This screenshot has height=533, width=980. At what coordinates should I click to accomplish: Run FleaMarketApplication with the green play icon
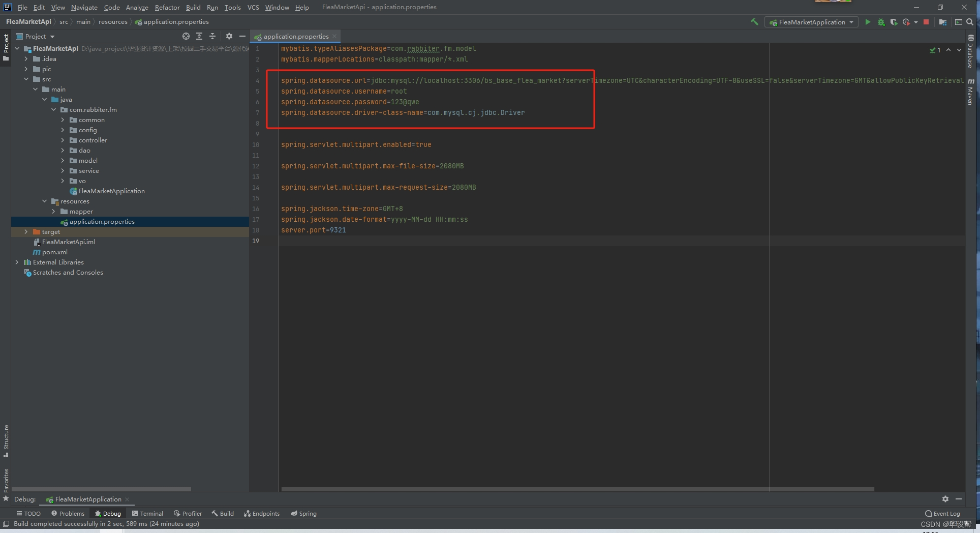tap(868, 22)
